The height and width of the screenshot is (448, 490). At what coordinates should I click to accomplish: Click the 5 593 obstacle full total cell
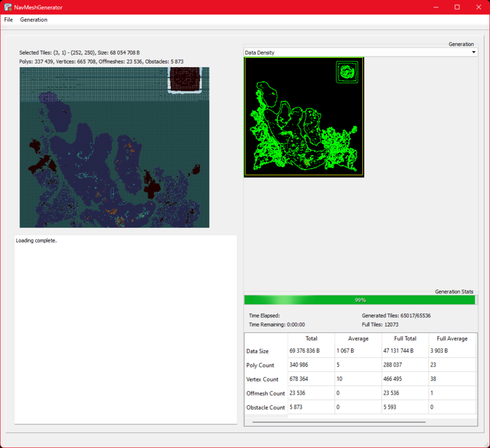click(x=405, y=407)
